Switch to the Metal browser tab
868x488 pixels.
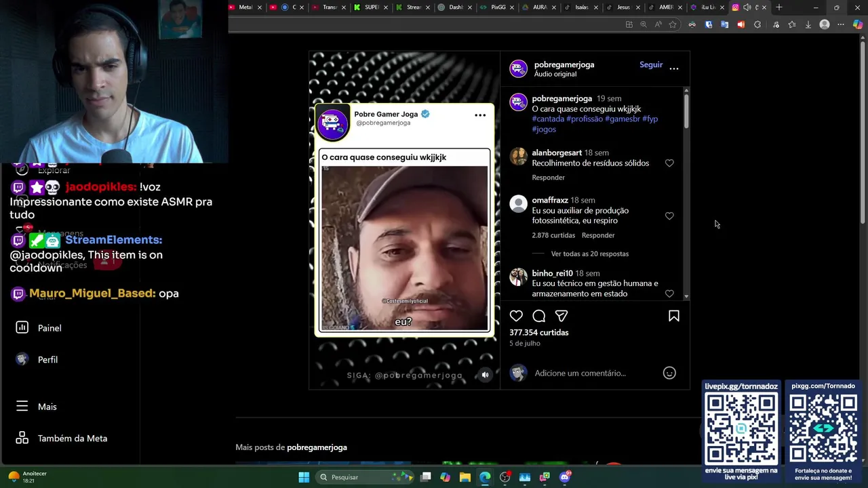[x=245, y=7]
